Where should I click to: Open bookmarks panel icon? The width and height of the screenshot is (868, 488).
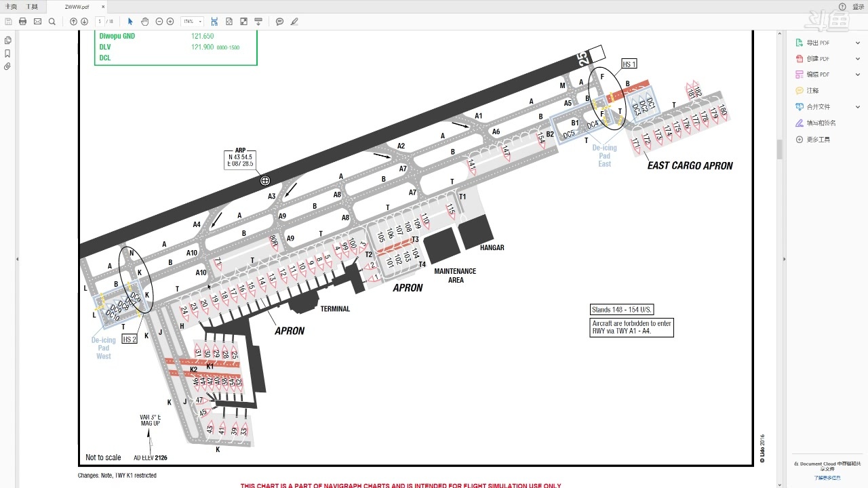click(7, 53)
